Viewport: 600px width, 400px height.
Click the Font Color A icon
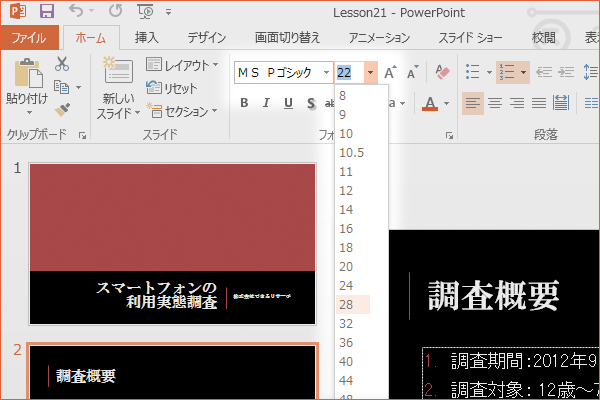coord(430,103)
